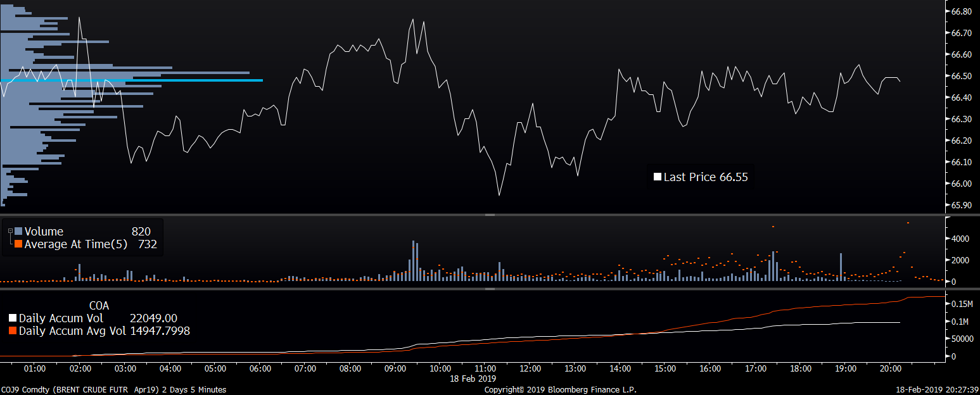980x395 pixels.
Task: Collapse the Volume legend tree expander
Action: (10, 231)
